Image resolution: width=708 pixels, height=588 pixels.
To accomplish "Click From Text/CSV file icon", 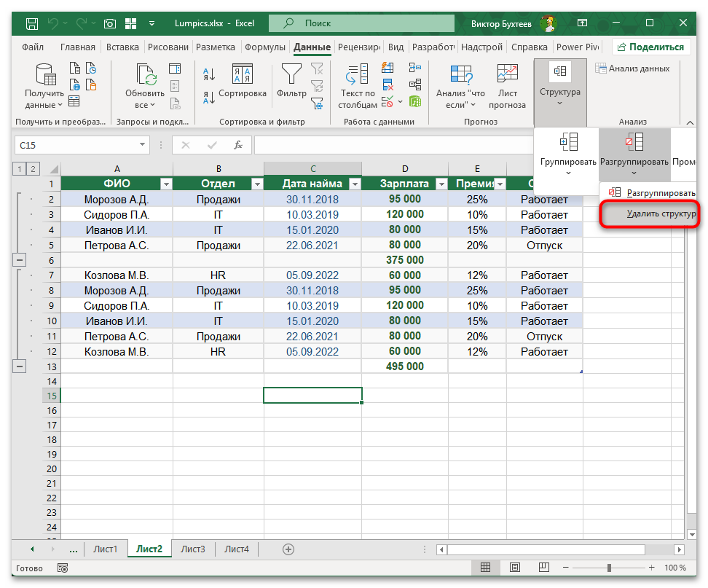I will 75,68.
